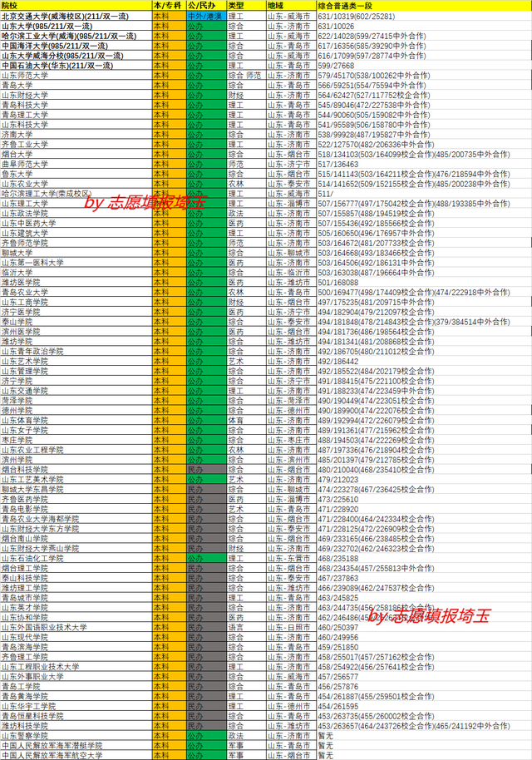This screenshot has width=532, height=760.
Task: Click the score cell 479/212023
Action: pyautogui.click(x=425, y=479)
